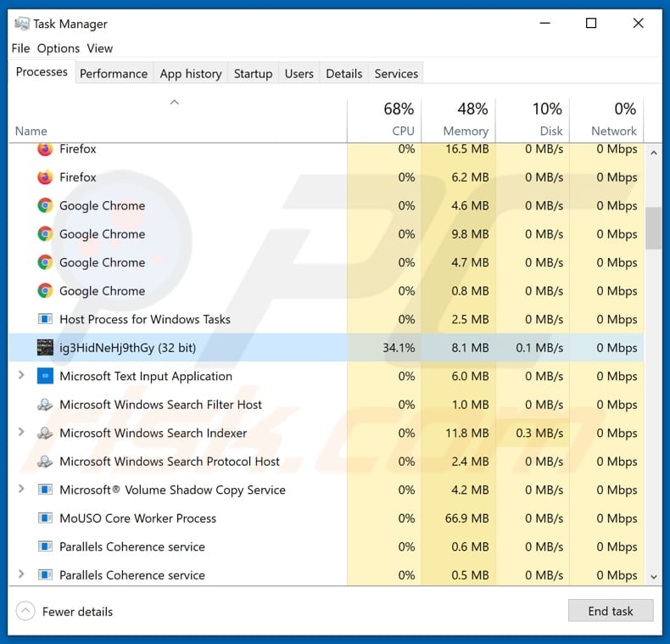Switch to the Details tab

click(344, 74)
